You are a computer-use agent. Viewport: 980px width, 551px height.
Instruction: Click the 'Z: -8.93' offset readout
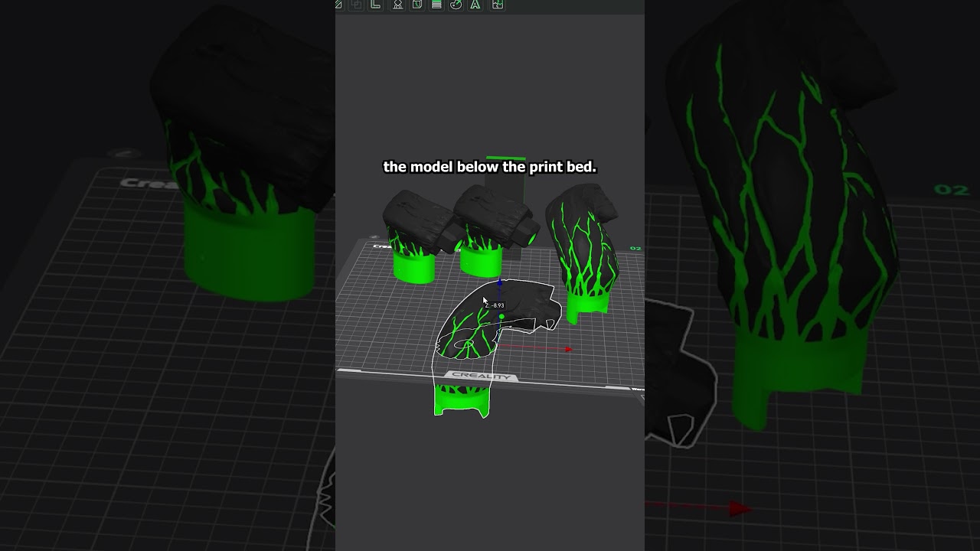click(495, 305)
